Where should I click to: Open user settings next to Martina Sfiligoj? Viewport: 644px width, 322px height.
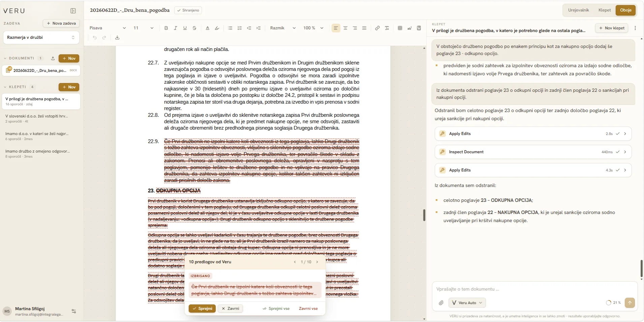[x=74, y=311]
